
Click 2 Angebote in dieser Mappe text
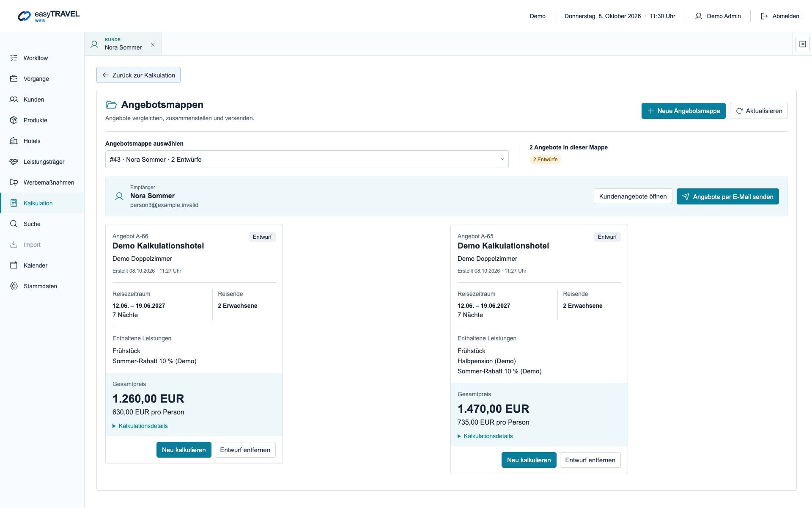click(x=568, y=147)
